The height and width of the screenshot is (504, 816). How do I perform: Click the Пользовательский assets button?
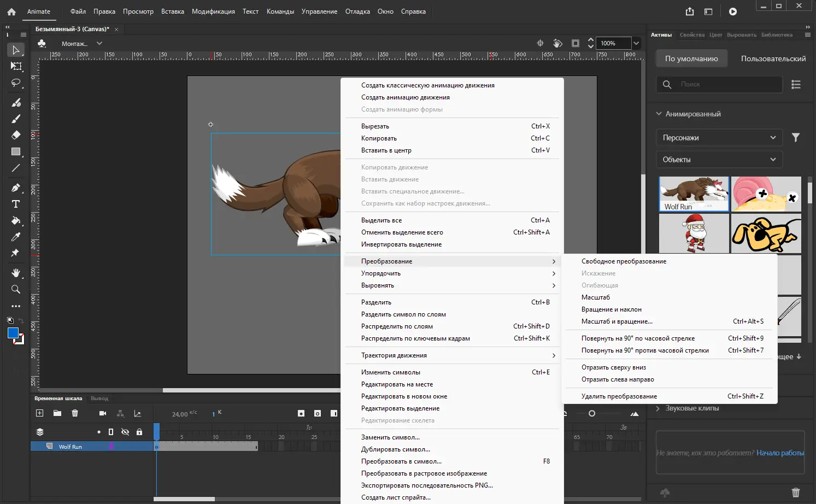point(773,58)
